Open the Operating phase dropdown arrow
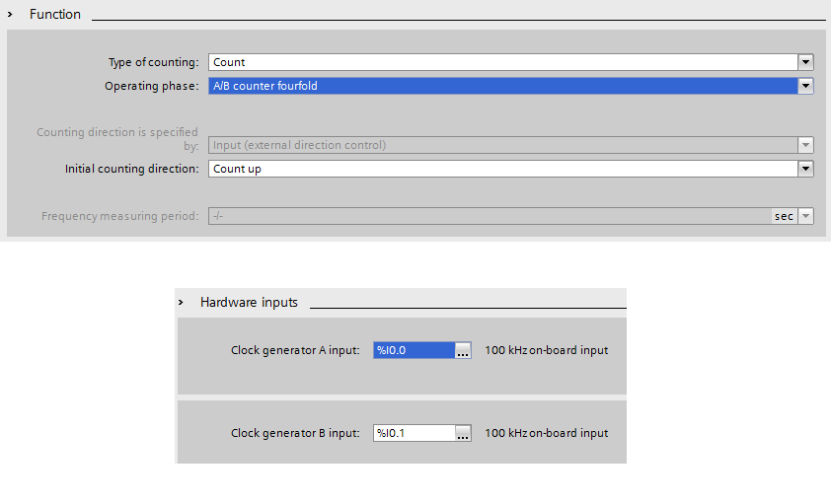 805,86
